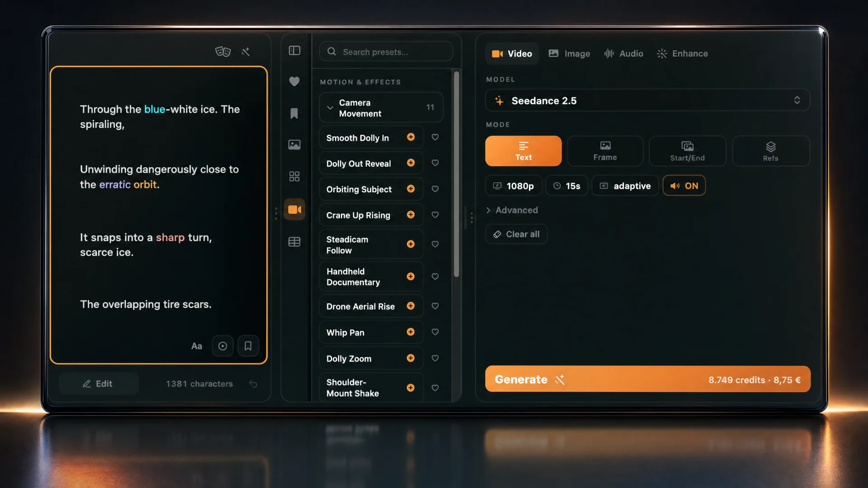Image resolution: width=868 pixels, height=488 pixels.
Task: Open the 15s duration selector
Action: (567, 186)
